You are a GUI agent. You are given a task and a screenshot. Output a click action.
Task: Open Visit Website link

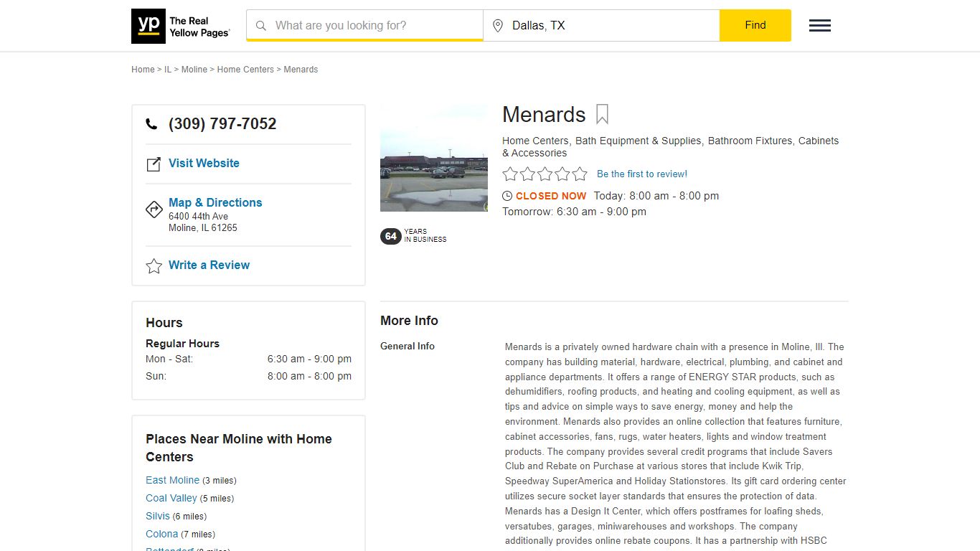(204, 163)
